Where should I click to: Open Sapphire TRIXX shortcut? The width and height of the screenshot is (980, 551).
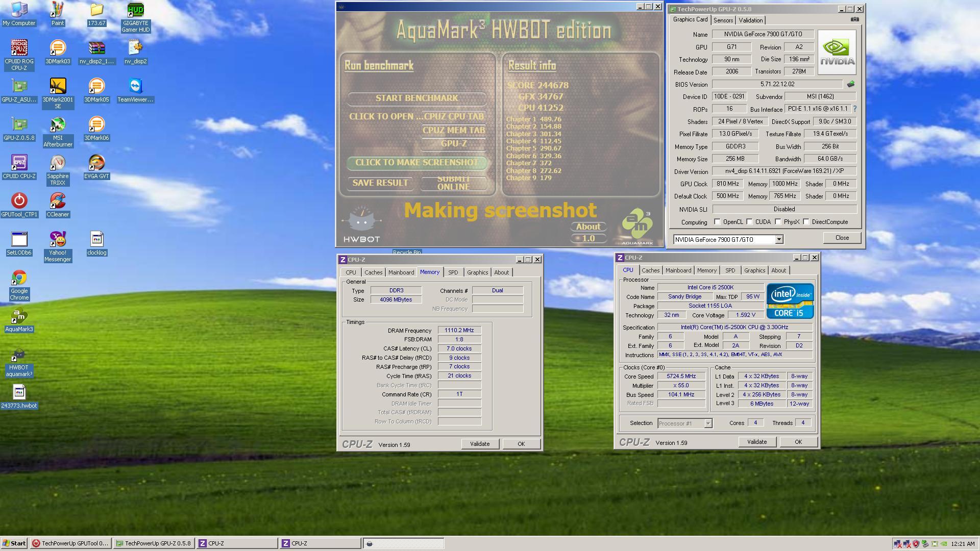click(x=58, y=170)
